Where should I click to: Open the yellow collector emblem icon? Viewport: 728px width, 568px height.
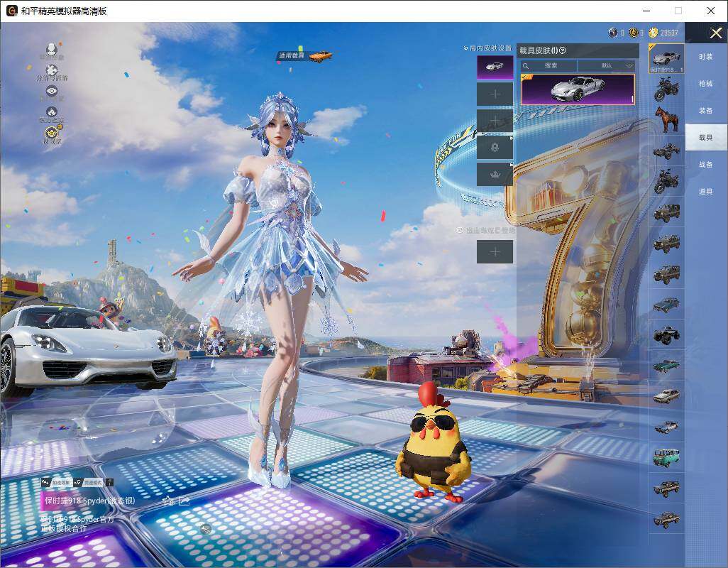[52, 133]
